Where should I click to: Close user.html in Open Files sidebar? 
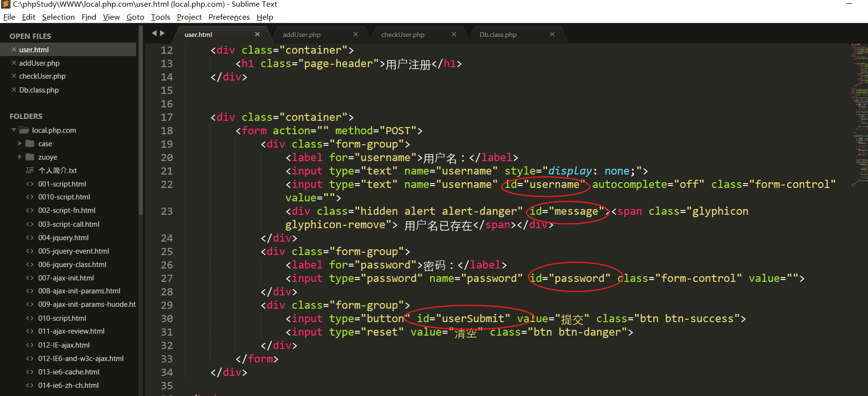point(14,50)
